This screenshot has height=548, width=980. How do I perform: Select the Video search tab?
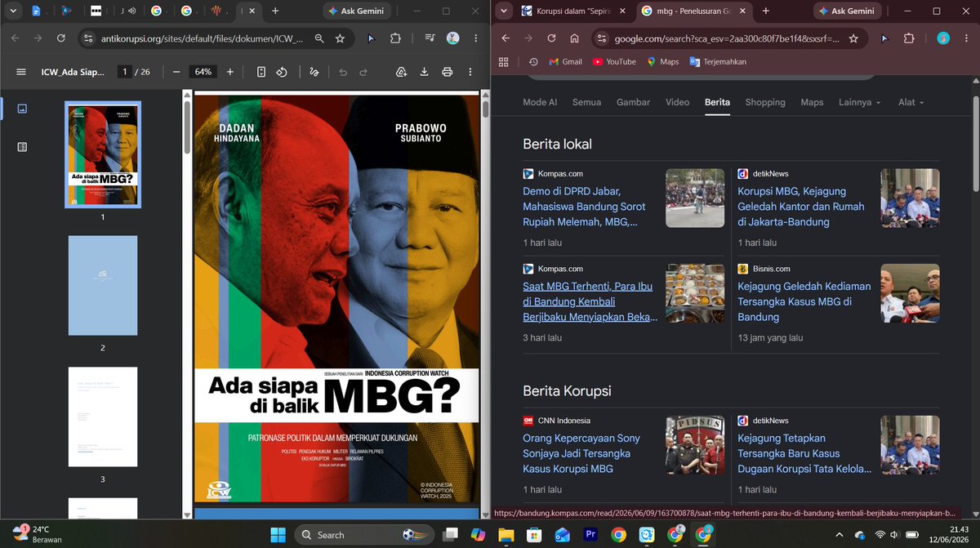677,102
